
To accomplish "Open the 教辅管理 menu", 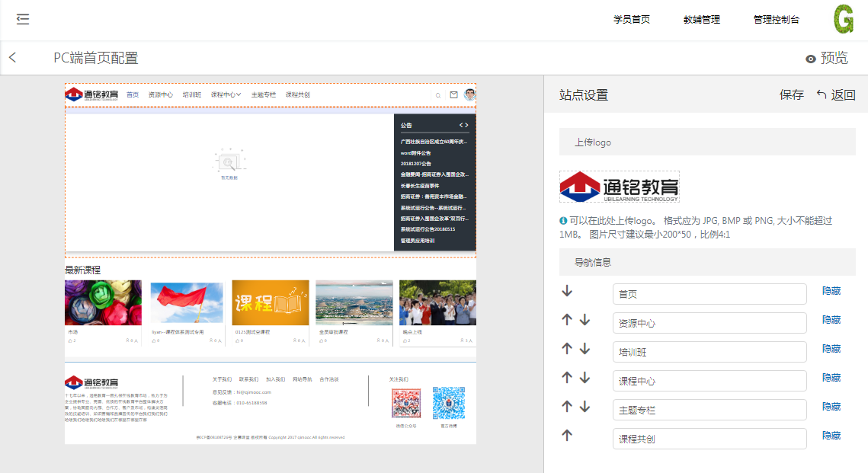I will pos(701,20).
